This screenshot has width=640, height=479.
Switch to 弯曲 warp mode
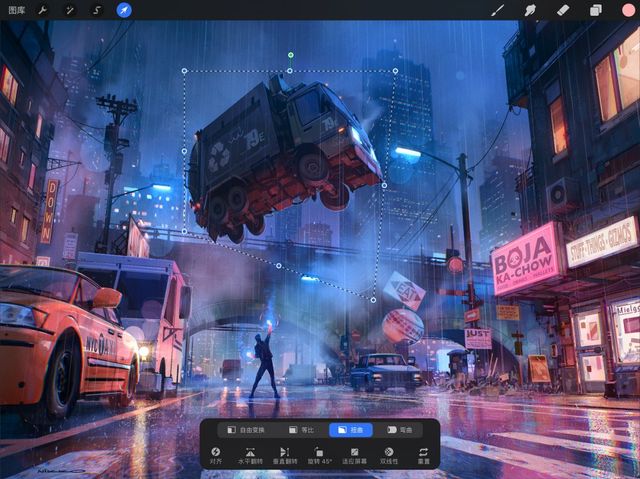400,430
